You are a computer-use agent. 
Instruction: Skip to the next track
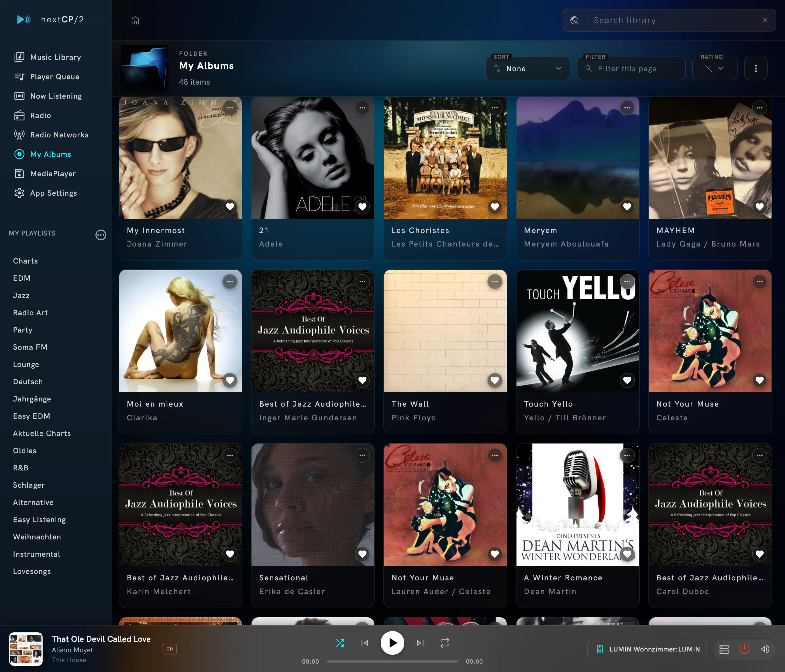(x=420, y=643)
